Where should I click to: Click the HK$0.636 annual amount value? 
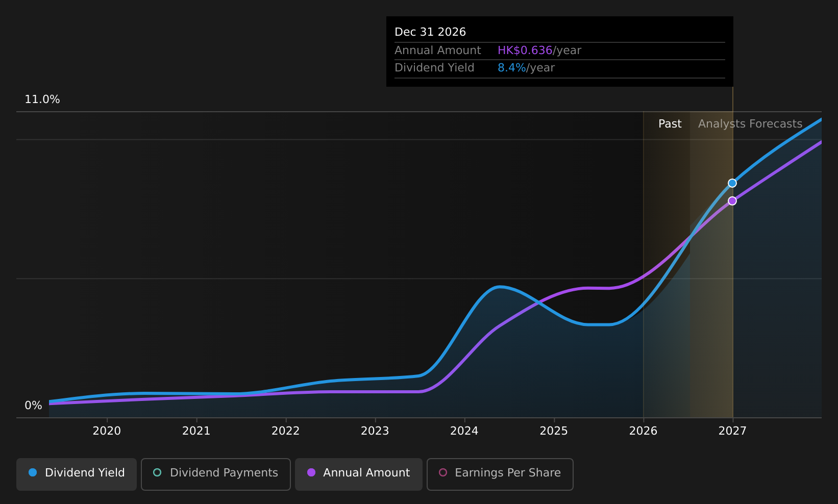pos(525,51)
